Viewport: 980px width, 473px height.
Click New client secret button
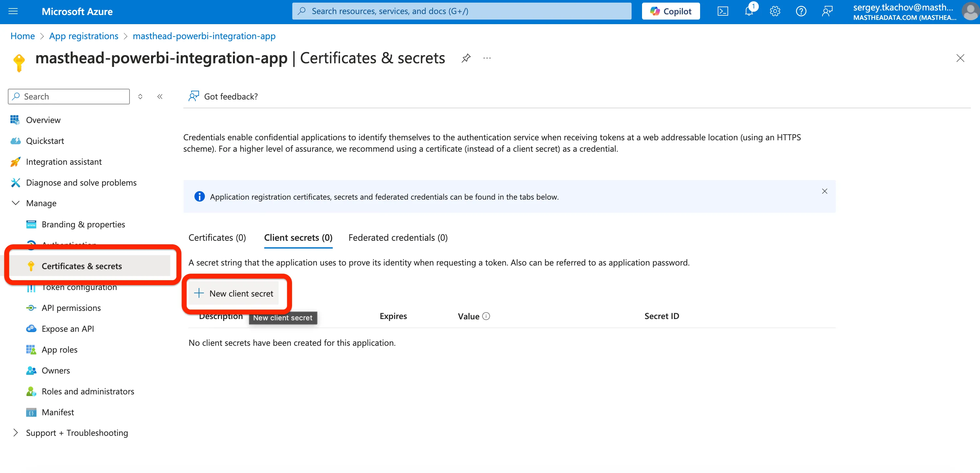[234, 293]
